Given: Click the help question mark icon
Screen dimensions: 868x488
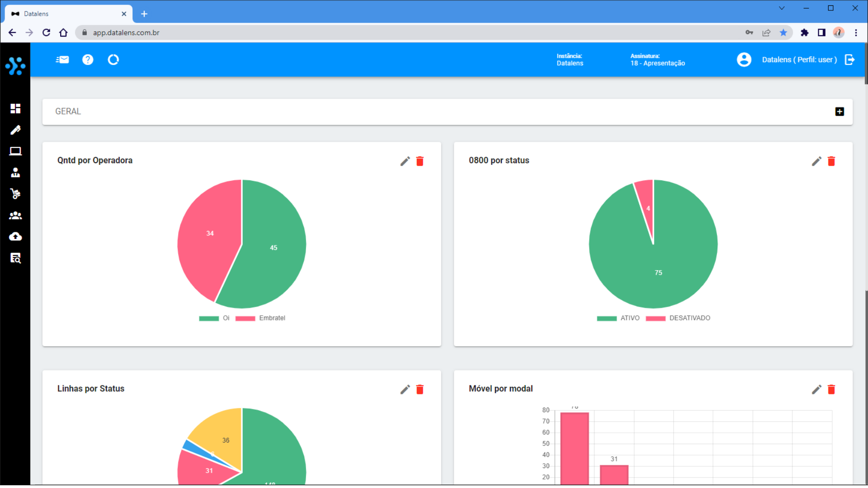Looking at the screenshot, I should (x=88, y=60).
